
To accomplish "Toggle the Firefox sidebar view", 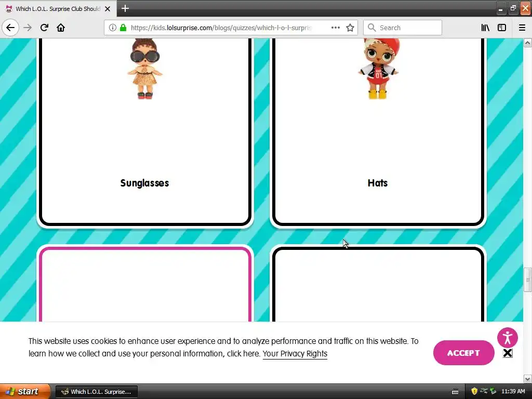I will tap(502, 28).
